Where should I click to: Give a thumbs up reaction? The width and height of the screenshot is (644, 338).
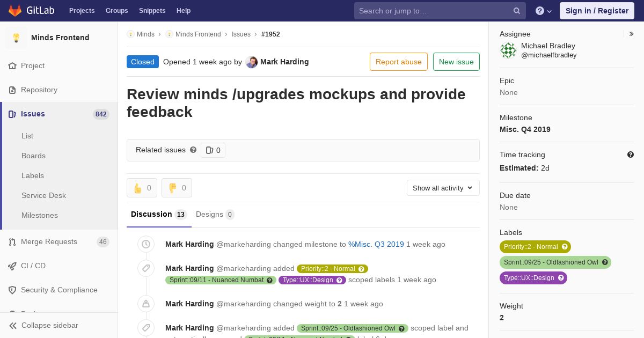coord(142,188)
